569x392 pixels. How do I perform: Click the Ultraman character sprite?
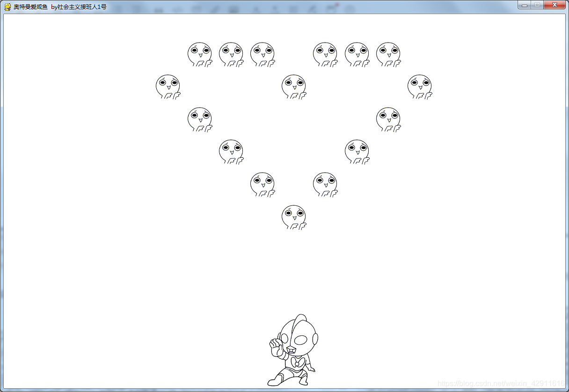[293, 350]
